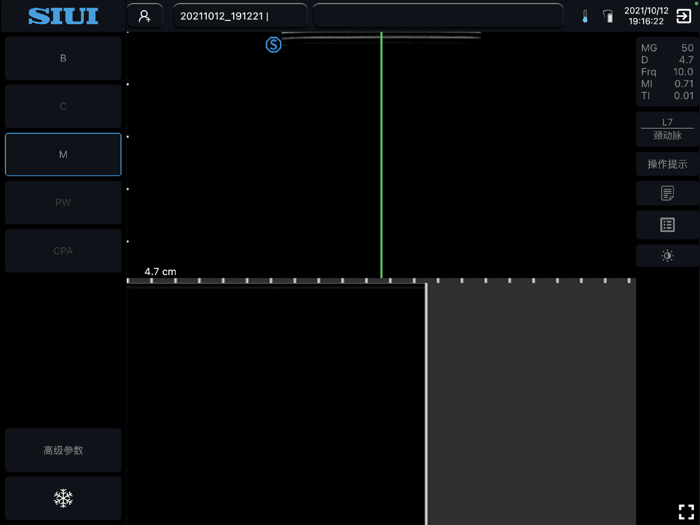
Task: Click the blue S probe orientation marker
Action: click(273, 45)
